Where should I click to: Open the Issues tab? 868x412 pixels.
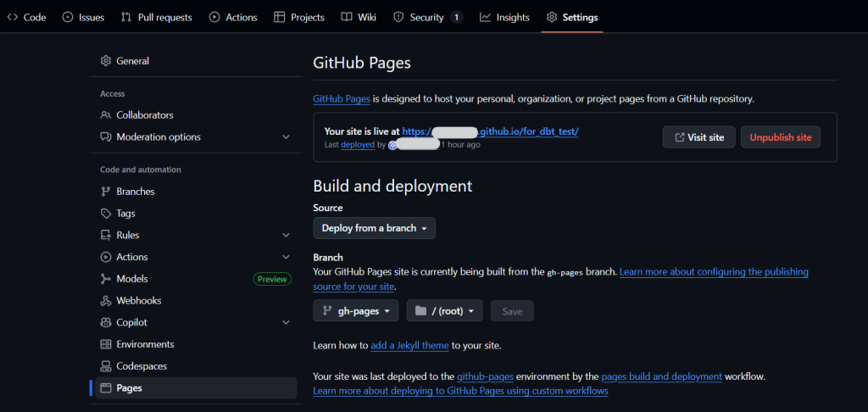[83, 17]
